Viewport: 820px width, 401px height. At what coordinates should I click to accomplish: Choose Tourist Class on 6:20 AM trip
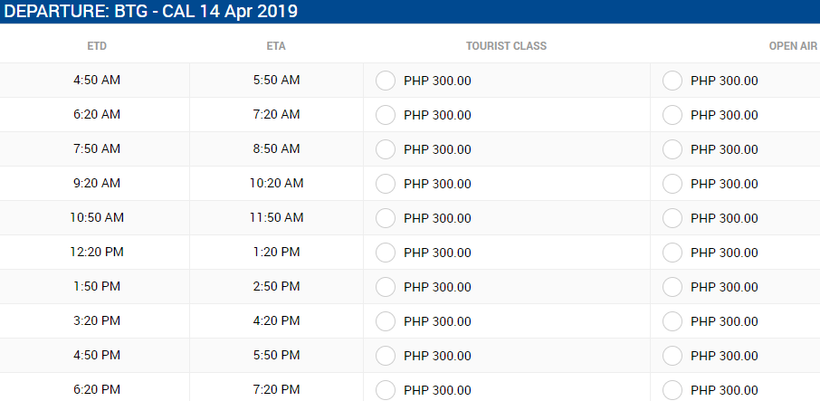[x=385, y=115]
